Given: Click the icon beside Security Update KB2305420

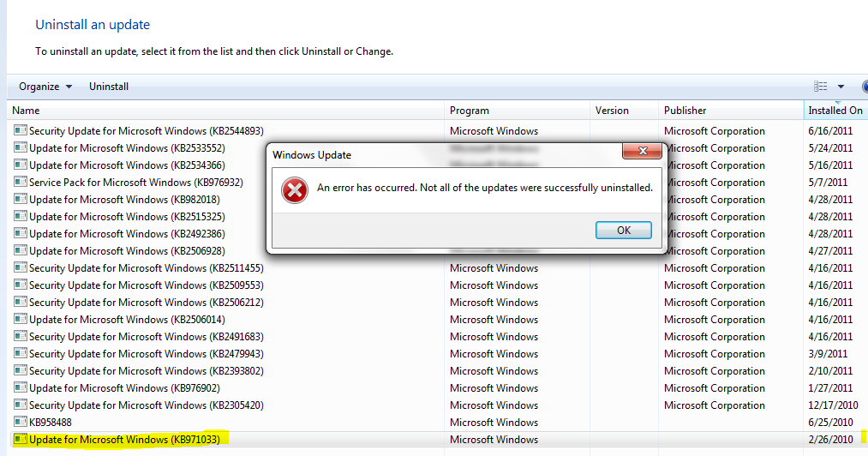Looking at the screenshot, I should (x=20, y=405).
